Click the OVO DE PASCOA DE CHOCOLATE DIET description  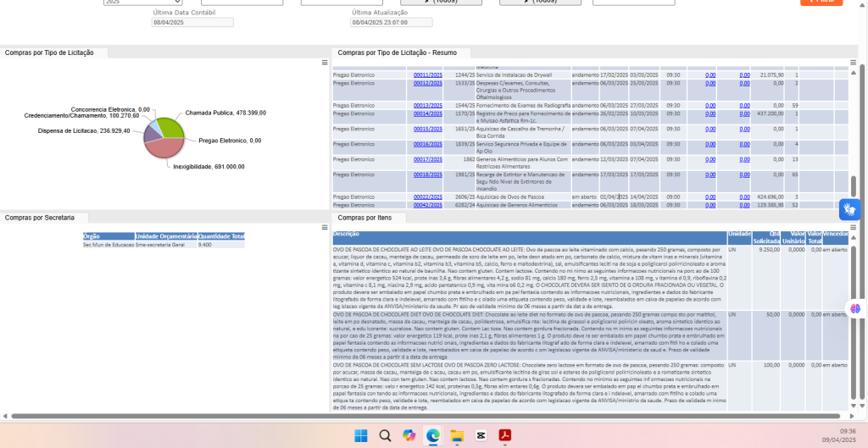point(530,335)
